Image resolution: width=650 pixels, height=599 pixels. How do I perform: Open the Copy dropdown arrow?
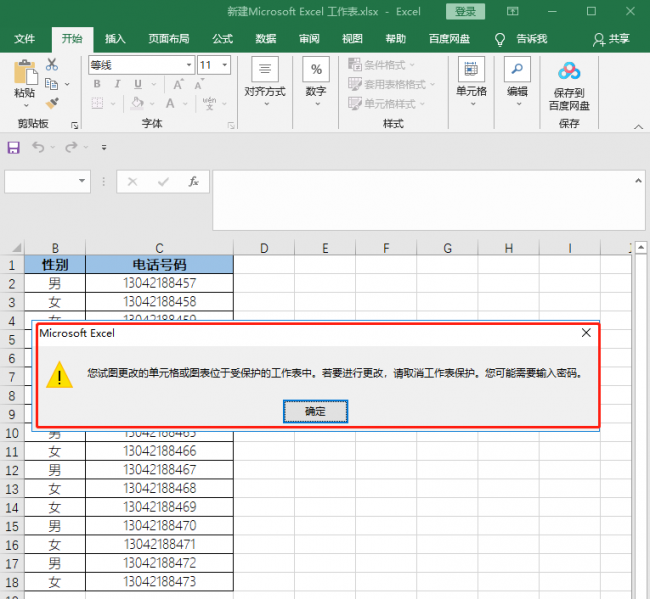[x=67, y=85]
